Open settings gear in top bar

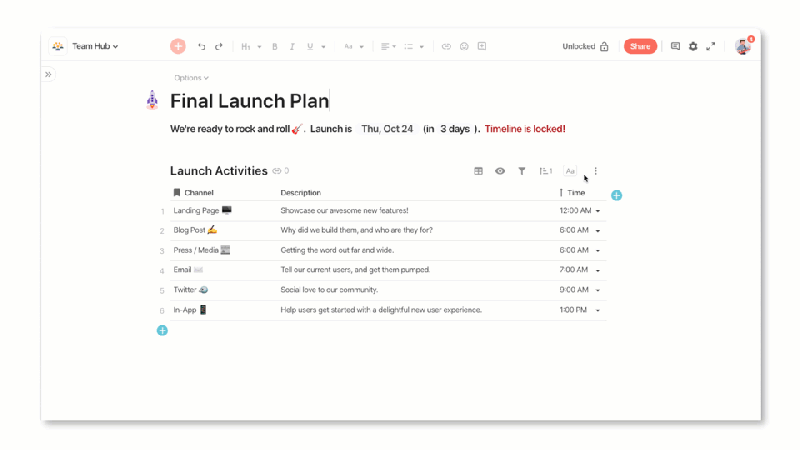(x=693, y=46)
